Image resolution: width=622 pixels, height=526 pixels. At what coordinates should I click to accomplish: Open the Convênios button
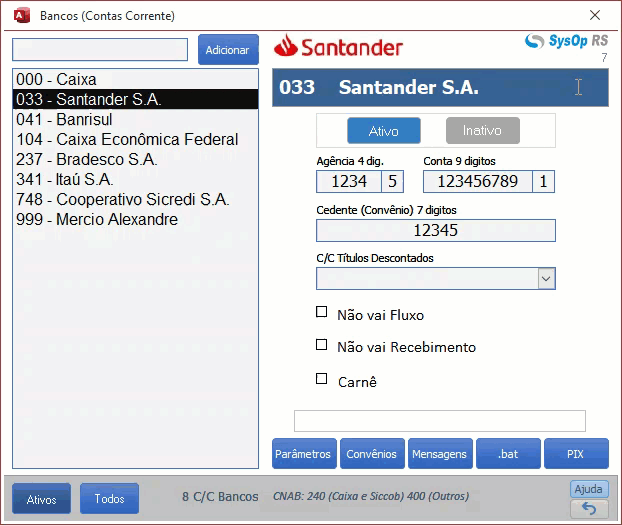click(x=372, y=453)
